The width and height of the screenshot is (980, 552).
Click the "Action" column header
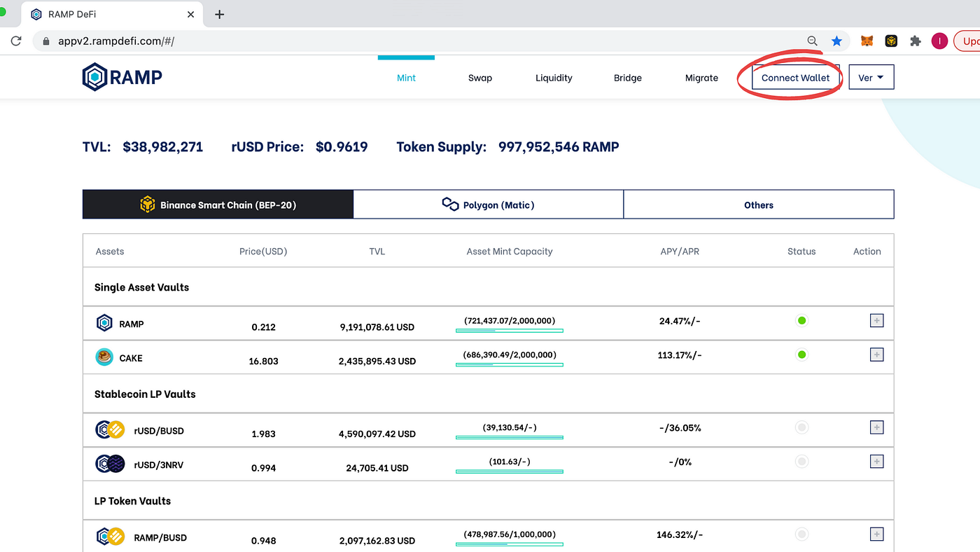(x=867, y=251)
